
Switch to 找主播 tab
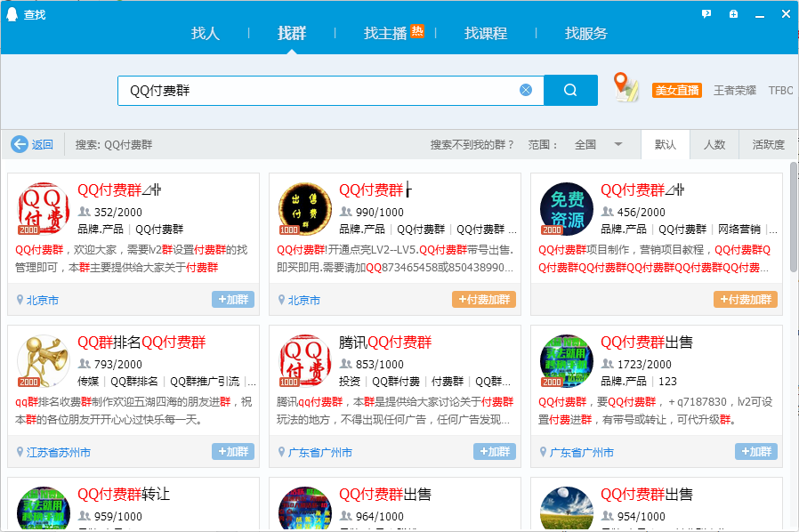[x=385, y=33]
